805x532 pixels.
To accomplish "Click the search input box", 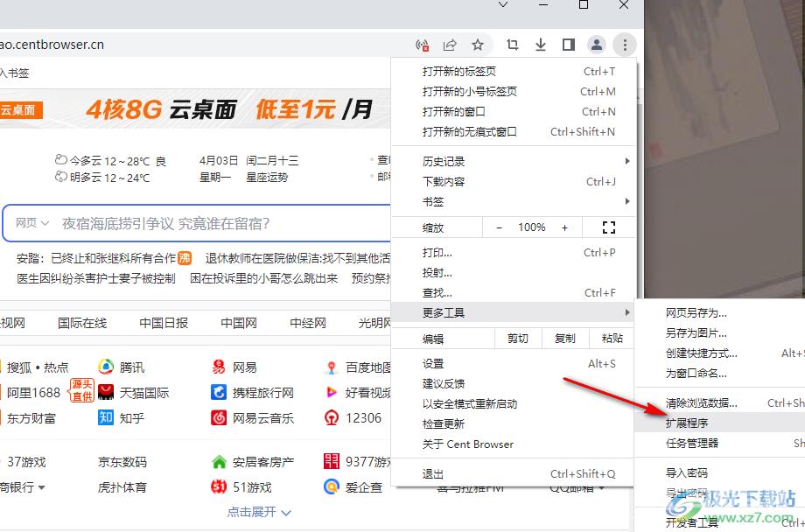I will pyautogui.click(x=219, y=223).
